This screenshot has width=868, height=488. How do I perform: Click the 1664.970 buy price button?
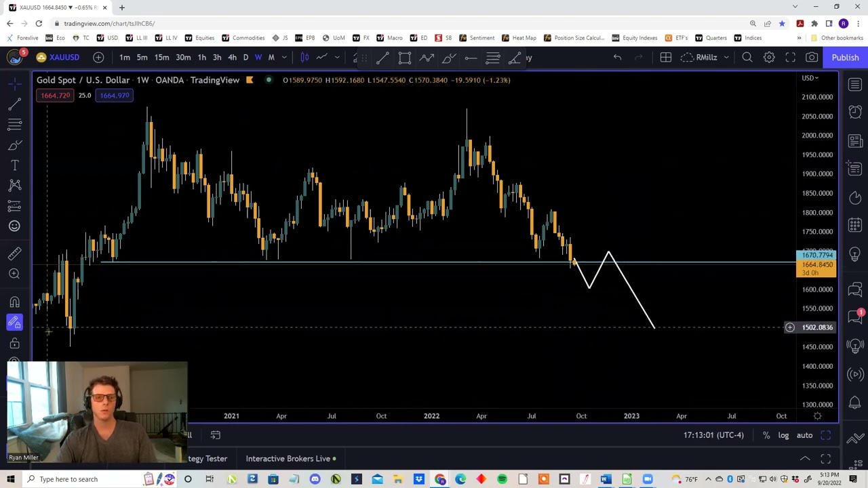[114, 96]
